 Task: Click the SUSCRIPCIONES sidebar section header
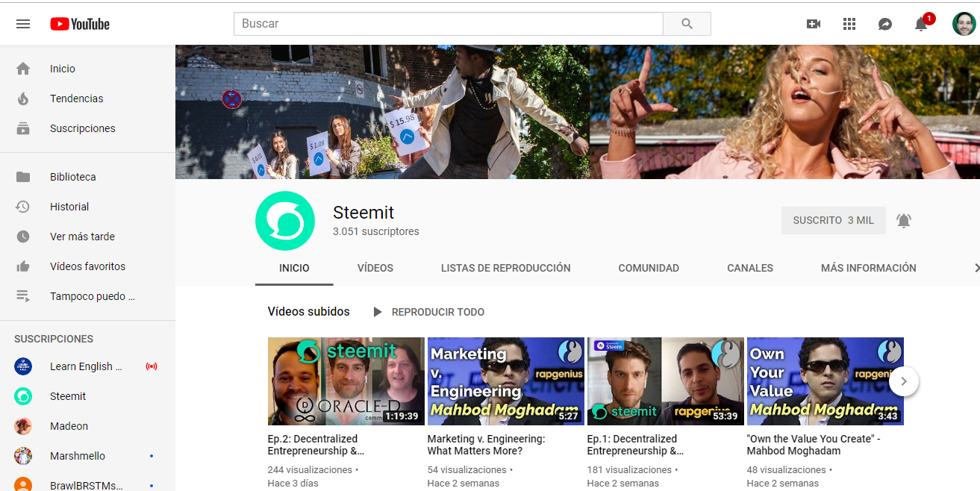click(54, 339)
